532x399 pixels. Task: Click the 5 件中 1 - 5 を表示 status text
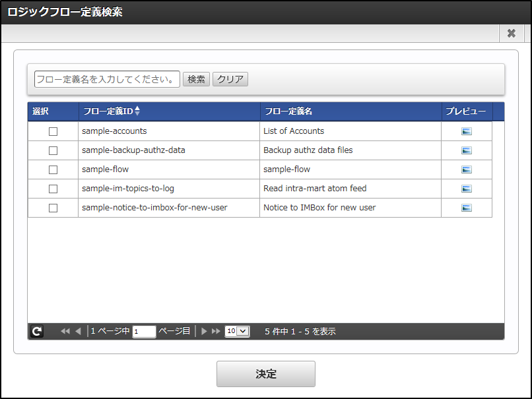click(300, 332)
